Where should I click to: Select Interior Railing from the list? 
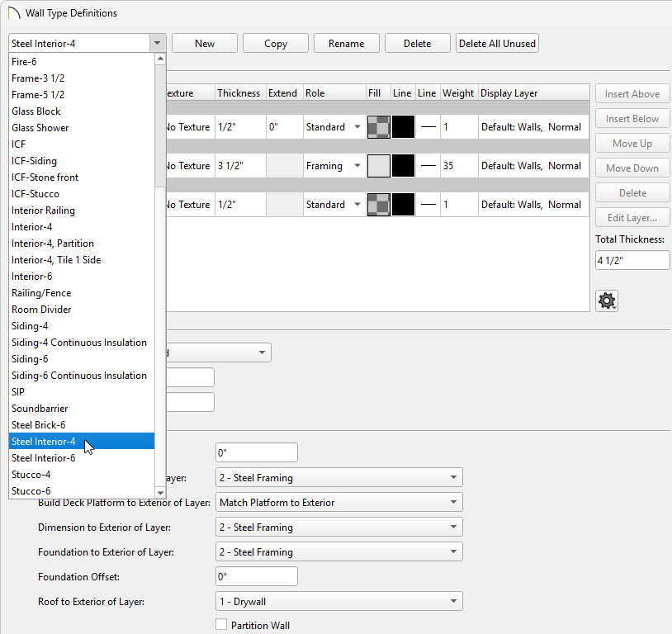click(x=82, y=211)
